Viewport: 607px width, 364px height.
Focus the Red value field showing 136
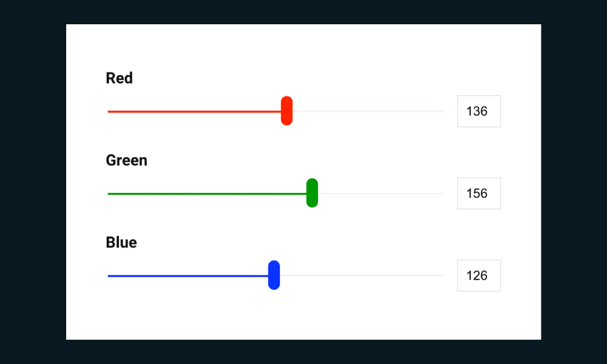pyautogui.click(x=478, y=112)
